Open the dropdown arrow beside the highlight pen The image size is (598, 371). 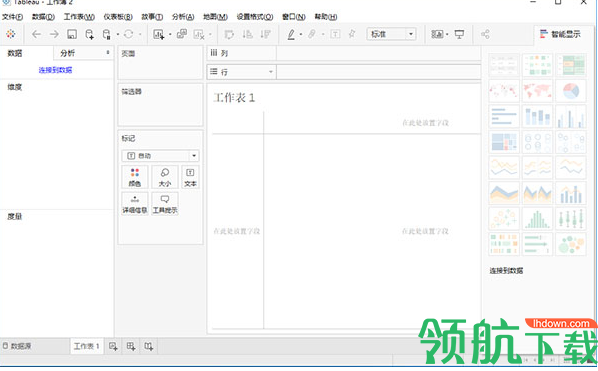(x=301, y=34)
